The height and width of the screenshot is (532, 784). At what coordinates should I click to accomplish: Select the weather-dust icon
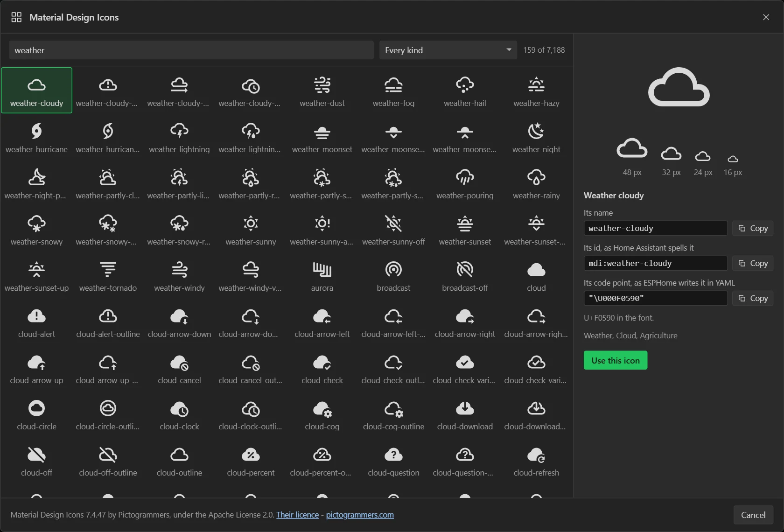click(x=322, y=91)
